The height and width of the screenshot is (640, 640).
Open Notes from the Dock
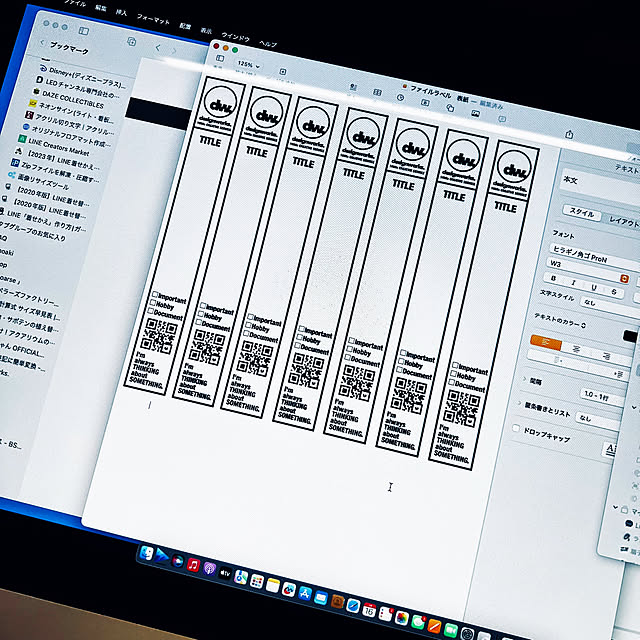pyautogui.click(x=273, y=585)
